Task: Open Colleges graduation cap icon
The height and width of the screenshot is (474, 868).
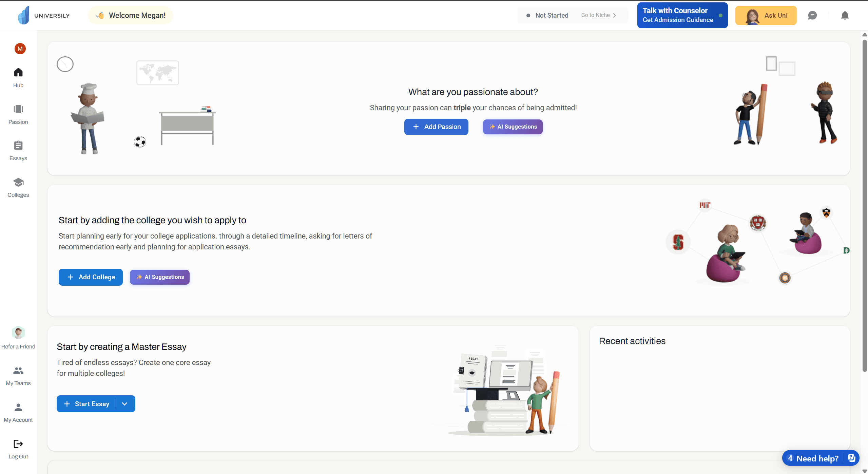Action: [18, 183]
